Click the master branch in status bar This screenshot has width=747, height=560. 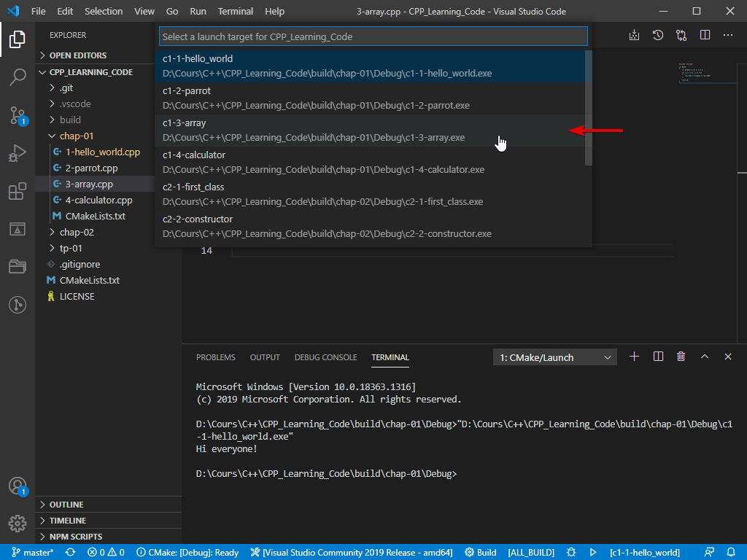click(32, 553)
